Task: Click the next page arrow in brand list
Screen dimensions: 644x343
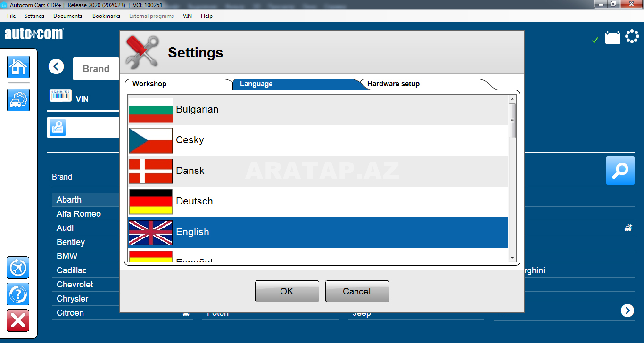Action: click(x=627, y=310)
